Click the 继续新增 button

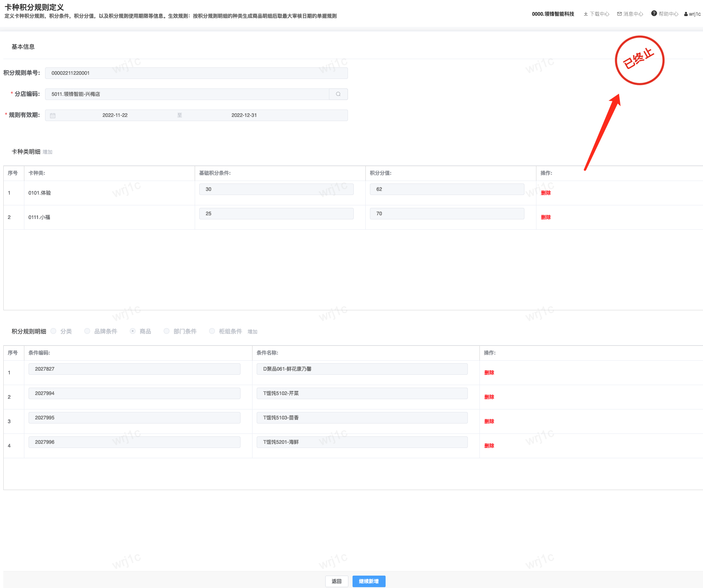(369, 581)
